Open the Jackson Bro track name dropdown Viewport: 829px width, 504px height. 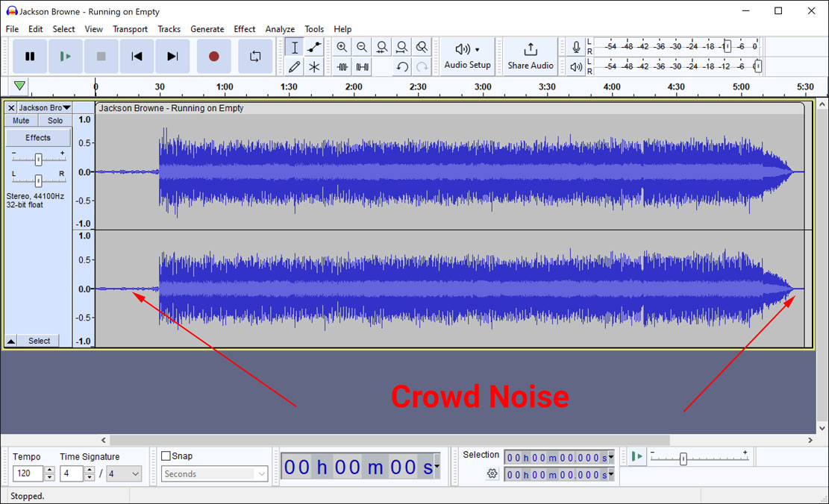(x=45, y=108)
